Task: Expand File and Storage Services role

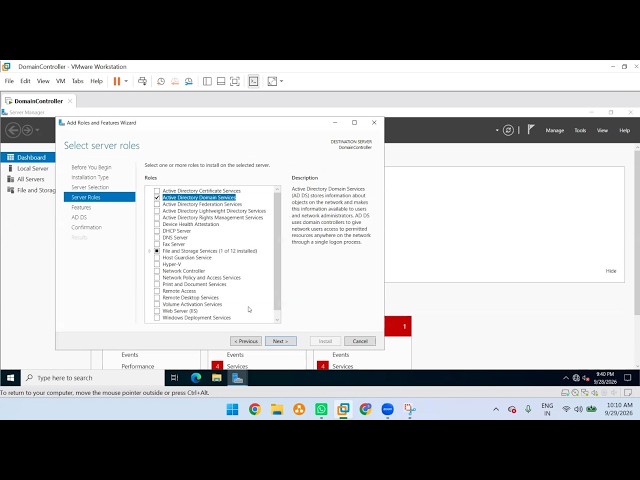Action: coord(149,251)
